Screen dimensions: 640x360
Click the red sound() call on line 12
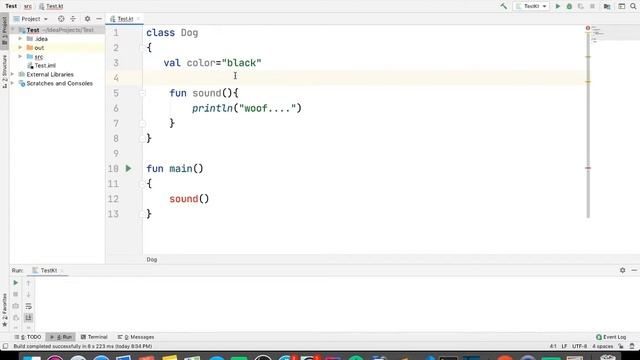click(189, 199)
